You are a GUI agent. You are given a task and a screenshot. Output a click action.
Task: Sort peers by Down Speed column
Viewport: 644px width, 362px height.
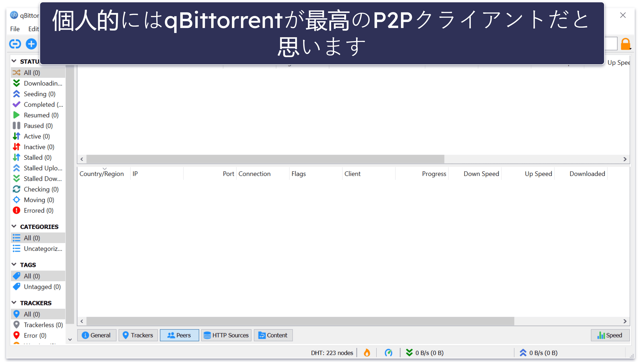point(475,174)
